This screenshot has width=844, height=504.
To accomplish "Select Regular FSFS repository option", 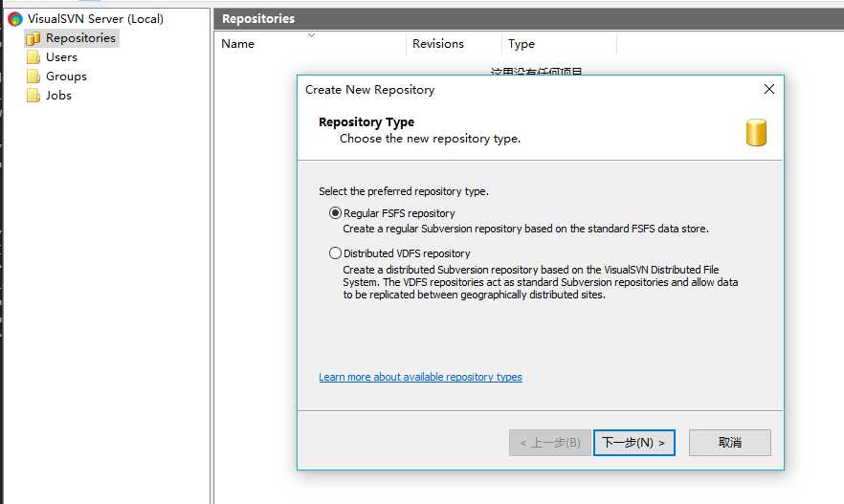I will click(x=335, y=213).
